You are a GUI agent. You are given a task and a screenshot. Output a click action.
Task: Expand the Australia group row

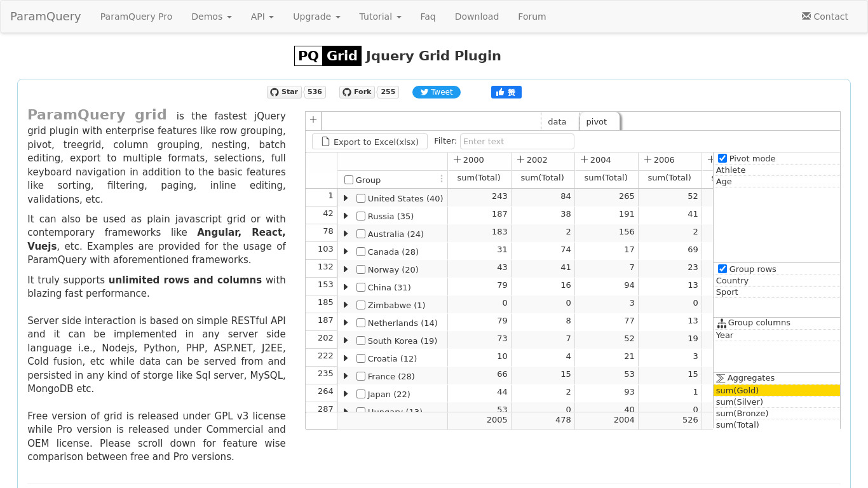[x=346, y=234]
